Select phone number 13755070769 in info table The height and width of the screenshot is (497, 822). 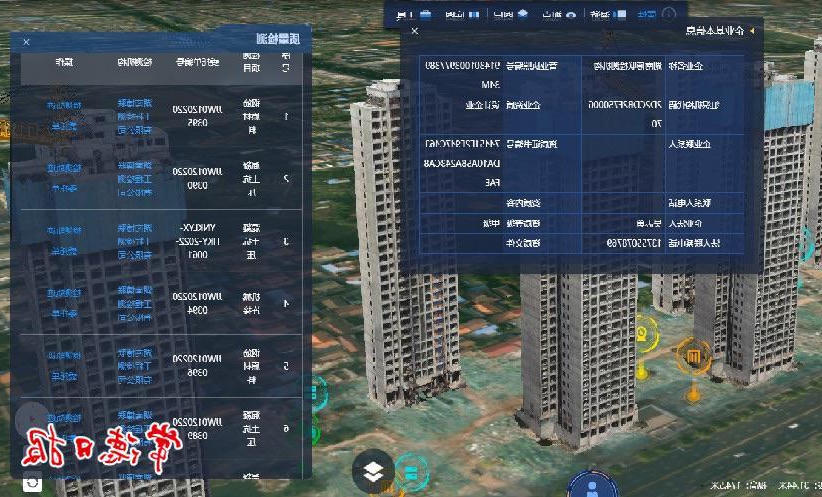(x=634, y=243)
